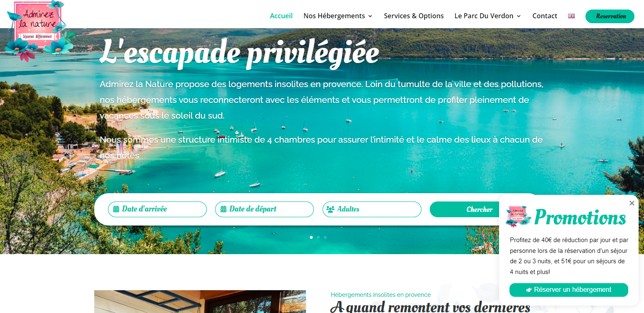Click the Reservation button in header
The width and height of the screenshot is (644, 313).
(610, 16)
